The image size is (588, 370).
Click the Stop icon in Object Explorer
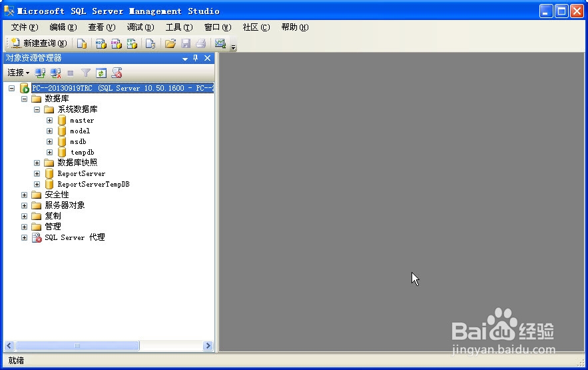(71, 73)
